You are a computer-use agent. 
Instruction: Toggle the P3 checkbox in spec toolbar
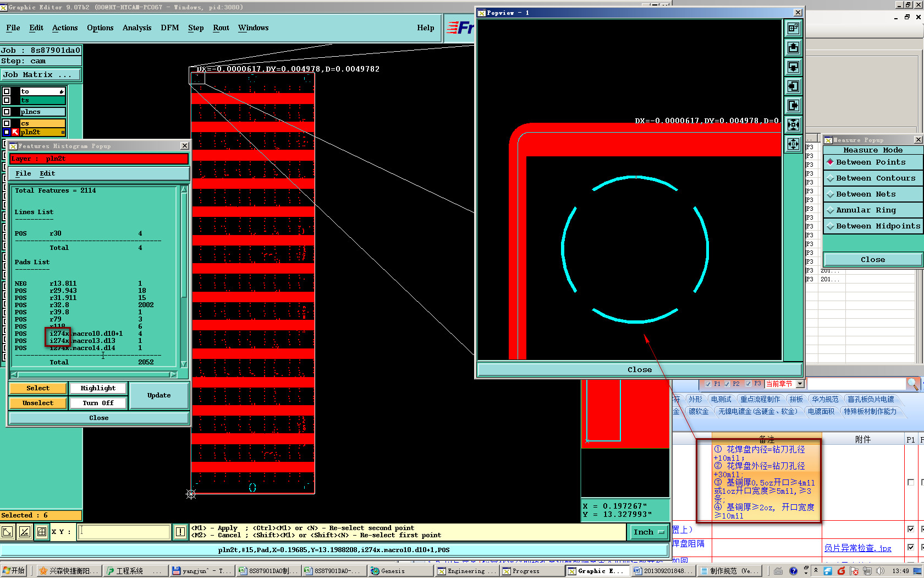click(748, 384)
